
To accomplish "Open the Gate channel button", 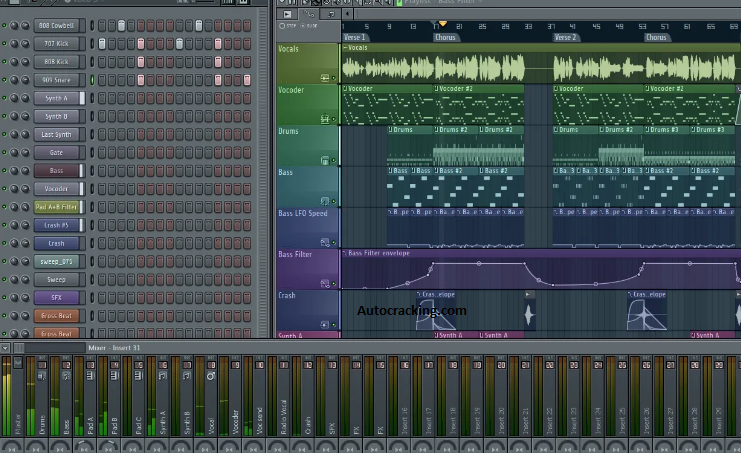I will (56, 153).
